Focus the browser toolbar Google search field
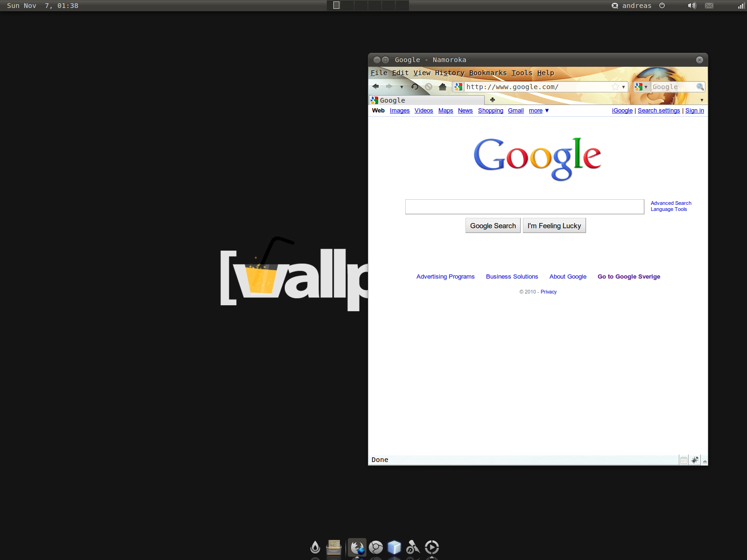This screenshot has height=560, width=747. 673,87
